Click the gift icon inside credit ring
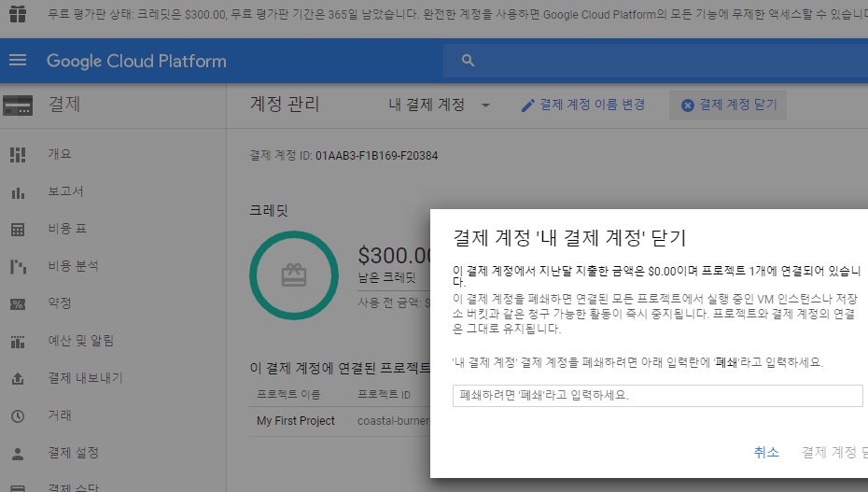 (x=294, y=275)
